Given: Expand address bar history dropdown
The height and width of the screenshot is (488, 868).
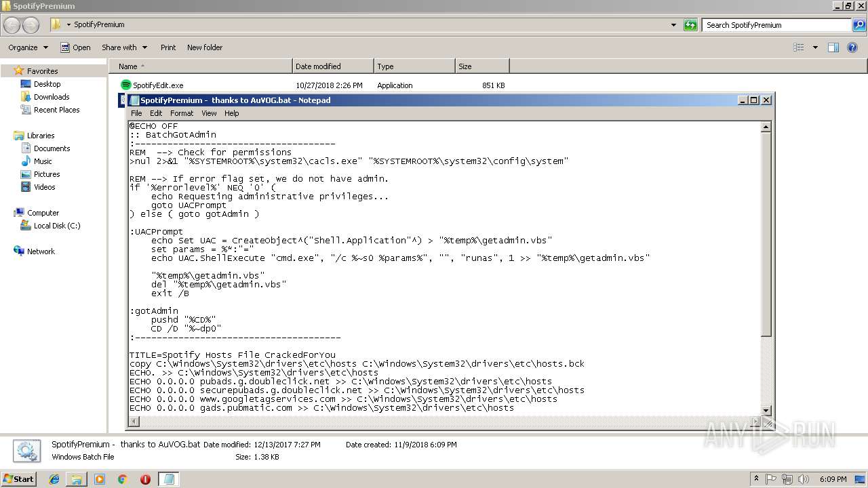Looking at the screenshot, I should (673, 25).
